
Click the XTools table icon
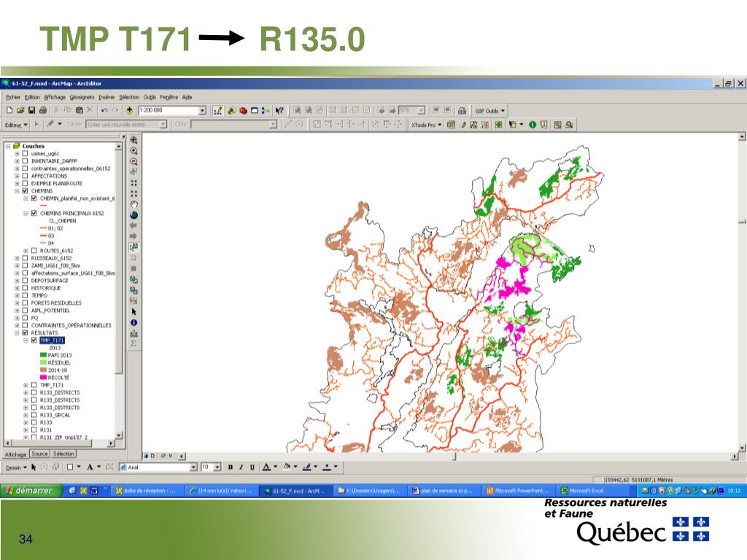coord(451,125)
